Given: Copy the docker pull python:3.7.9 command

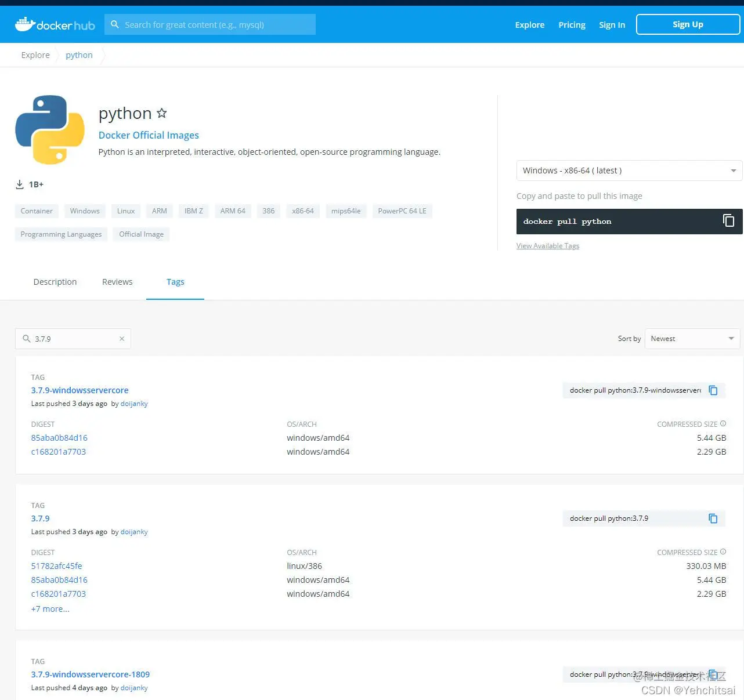Looking at the screenshot, I should (713, 518).
